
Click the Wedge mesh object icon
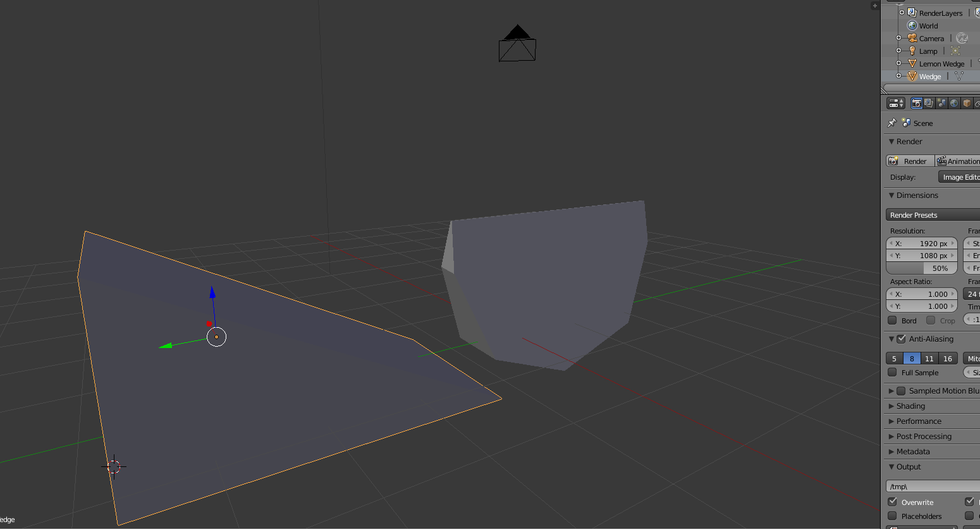coord(912,76)
